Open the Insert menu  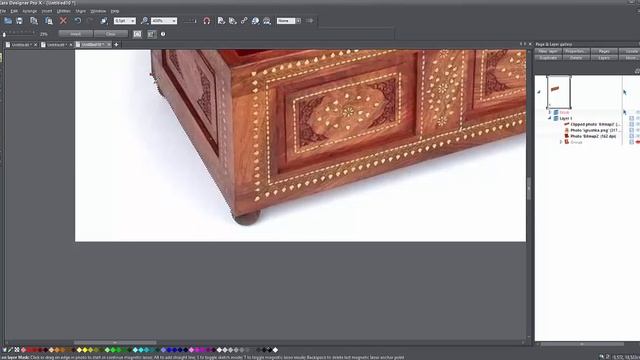pyautogui.click(x=47, y=11)
